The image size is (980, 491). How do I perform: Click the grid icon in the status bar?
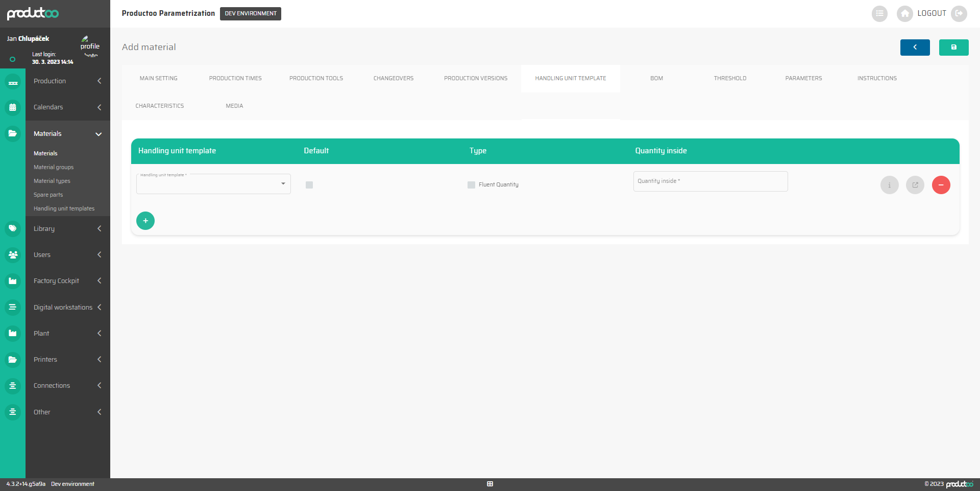[489, 483]
